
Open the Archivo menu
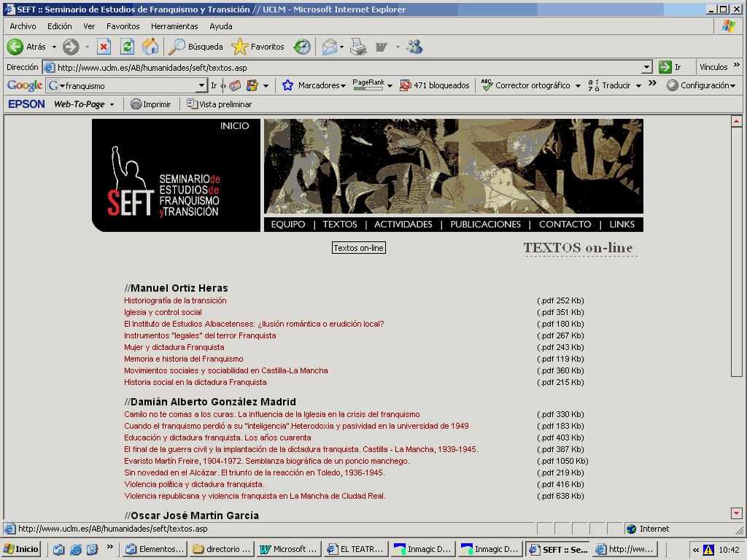pos(23,26)
